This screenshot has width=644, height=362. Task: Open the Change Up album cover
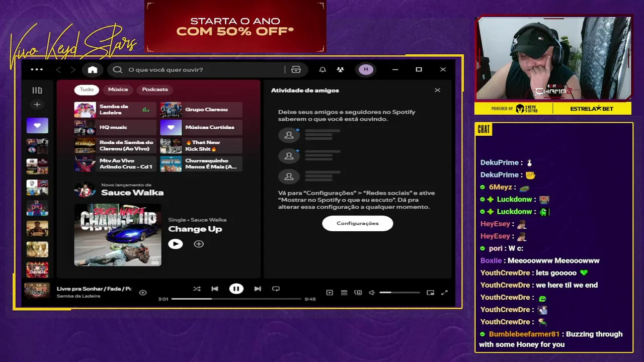[118, 235]
